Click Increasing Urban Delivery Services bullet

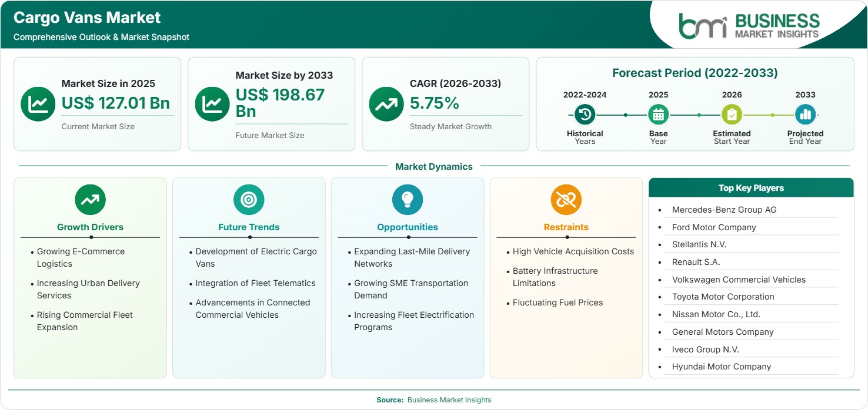(x=88, y=289)
